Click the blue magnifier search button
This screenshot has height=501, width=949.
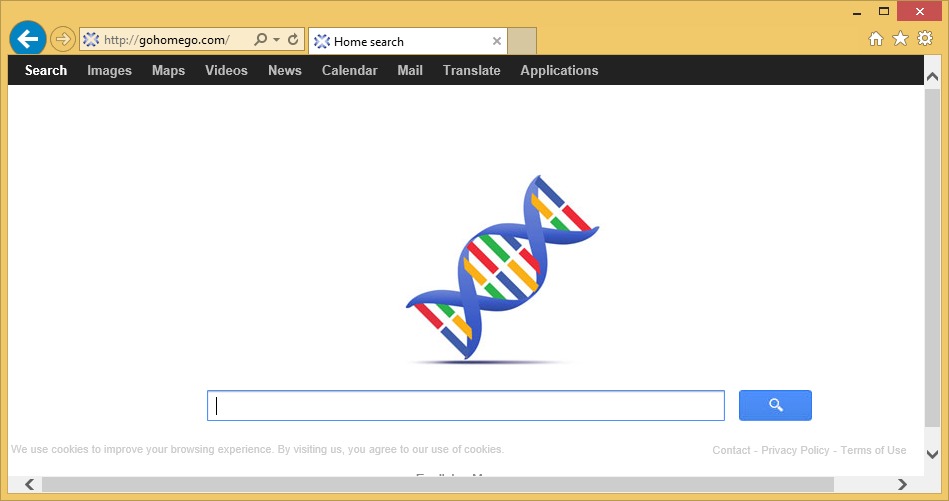tap(775, 405)
